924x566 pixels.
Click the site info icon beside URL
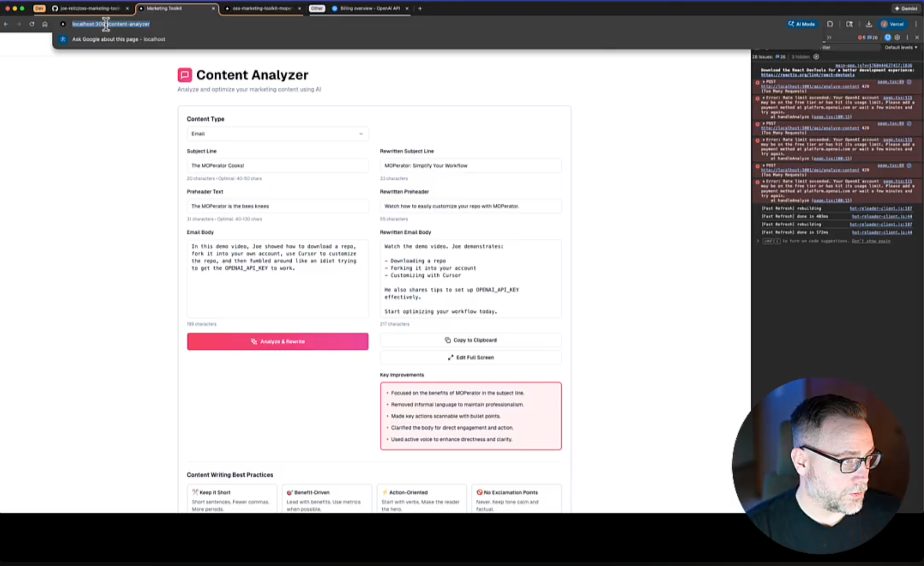pos(63,24)
